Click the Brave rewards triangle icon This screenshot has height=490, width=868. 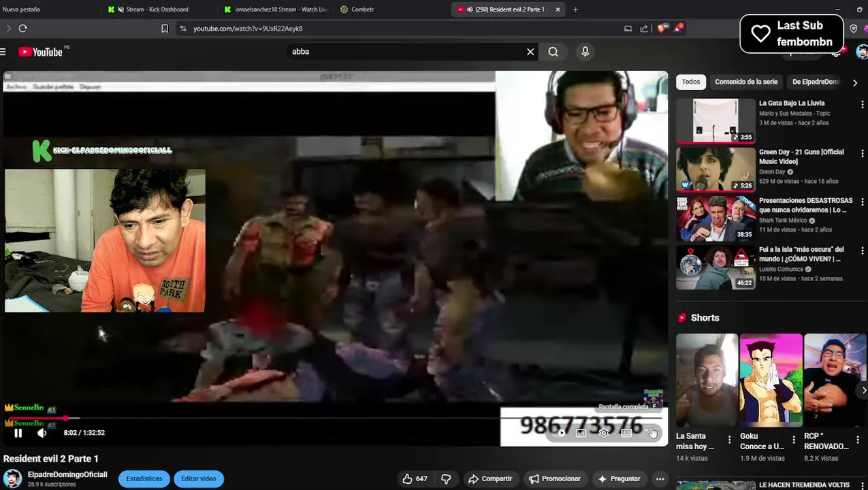(678, 29)
